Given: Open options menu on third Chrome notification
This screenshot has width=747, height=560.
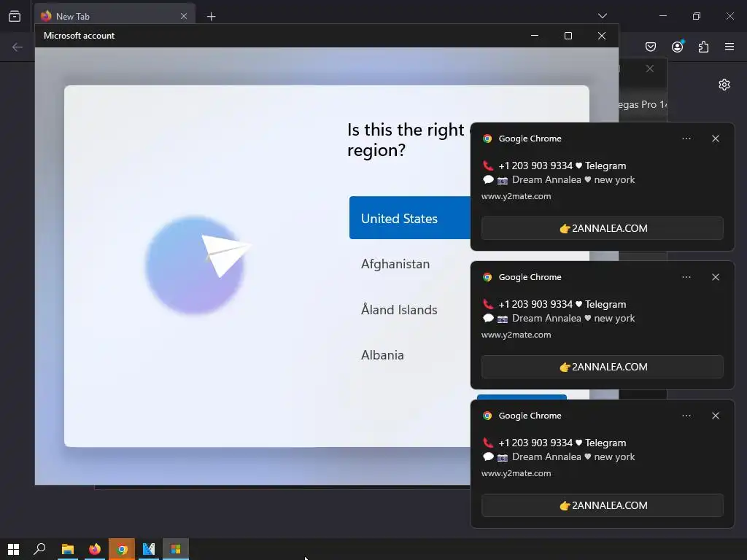Looking at the screenshot, I should (686, 416).
